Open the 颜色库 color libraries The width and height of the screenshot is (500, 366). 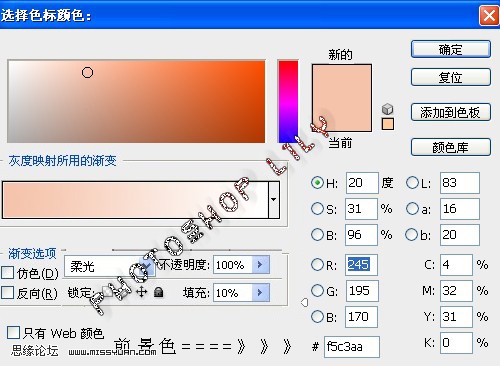point(451,147)
